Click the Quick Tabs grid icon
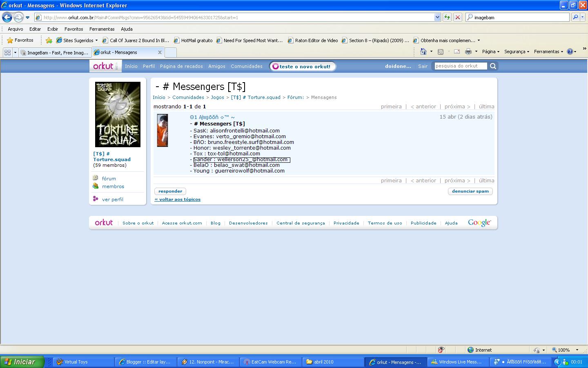 click(x=7, y=52)
